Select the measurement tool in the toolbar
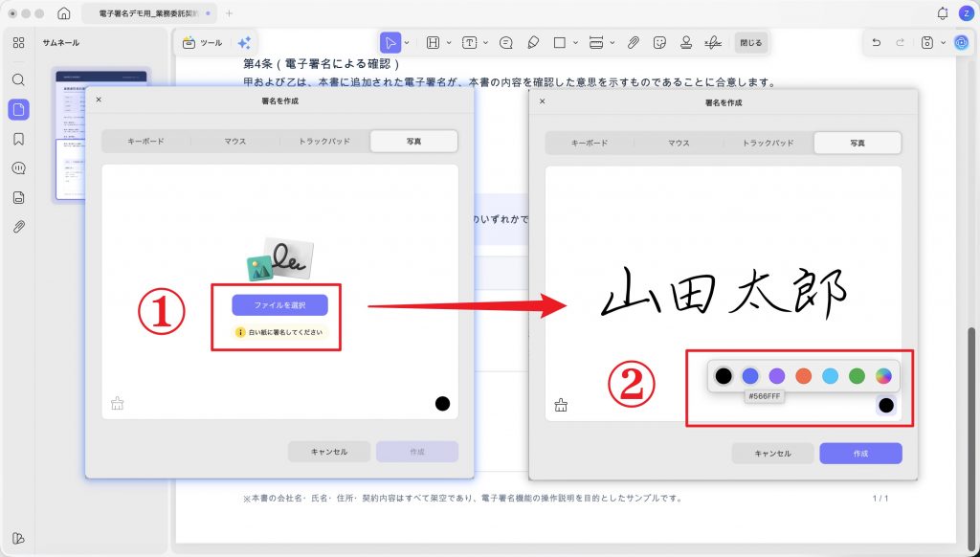The height and width of the screenshot is (557, 980). pyautogui.click(x=596, y=42)
